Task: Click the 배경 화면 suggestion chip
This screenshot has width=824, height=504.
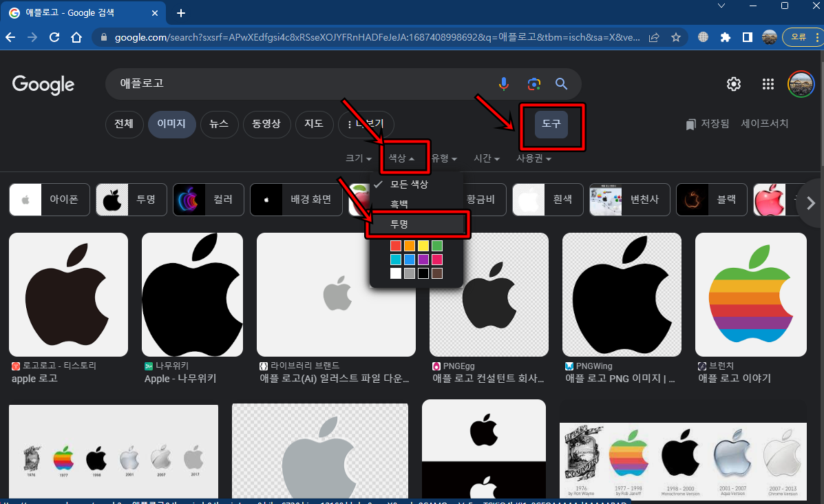Action: [297, 200]
